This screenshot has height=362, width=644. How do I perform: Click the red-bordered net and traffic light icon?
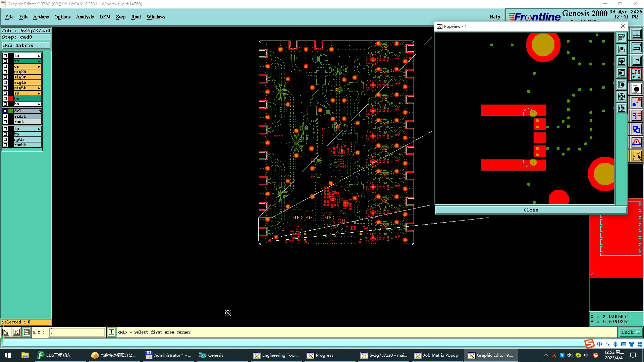point(636,74)
